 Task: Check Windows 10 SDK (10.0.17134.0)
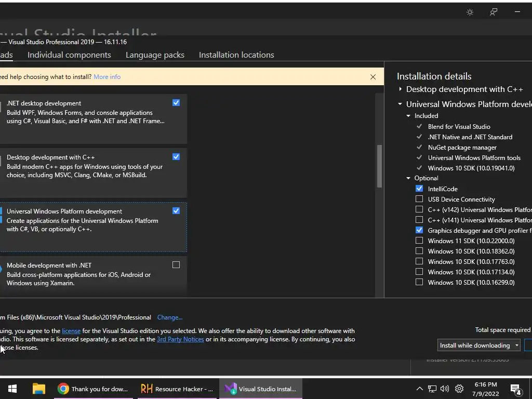pos(419,272)
